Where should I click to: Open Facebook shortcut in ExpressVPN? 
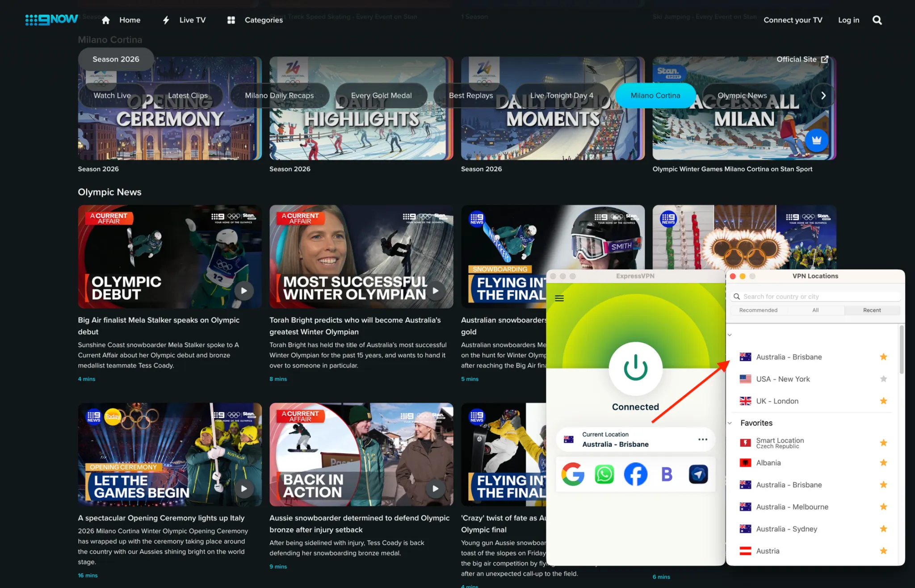tap(635, 475)
